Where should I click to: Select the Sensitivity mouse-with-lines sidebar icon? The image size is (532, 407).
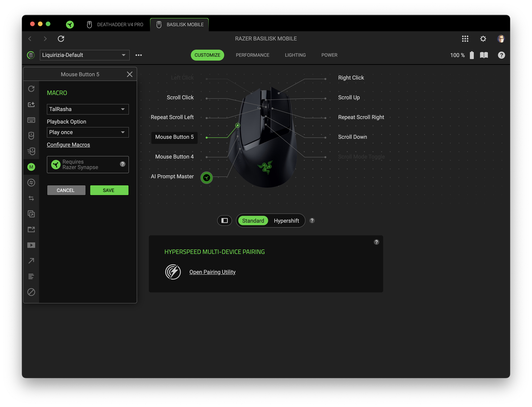click(31, 151)
